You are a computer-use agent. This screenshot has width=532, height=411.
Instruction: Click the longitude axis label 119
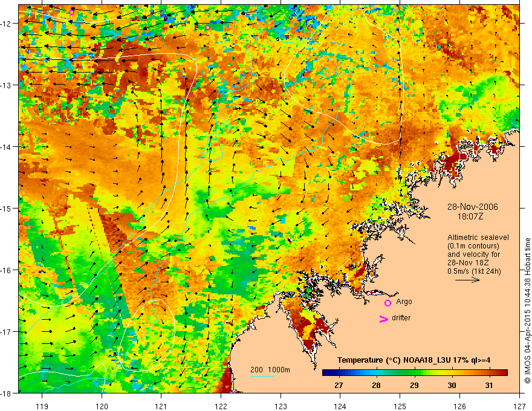pyautogui.click(x=42, y=406)
